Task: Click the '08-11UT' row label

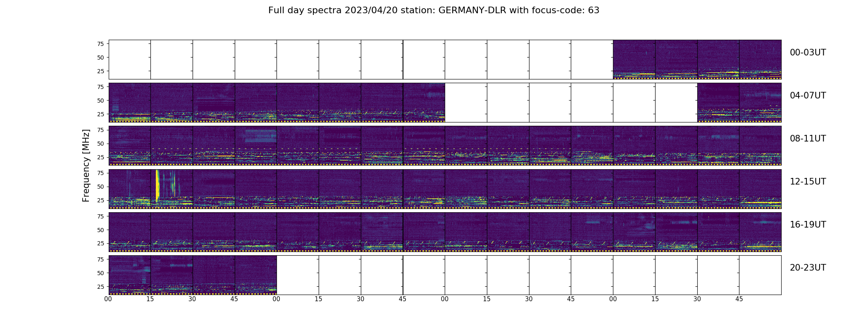Action: point(808,139)
